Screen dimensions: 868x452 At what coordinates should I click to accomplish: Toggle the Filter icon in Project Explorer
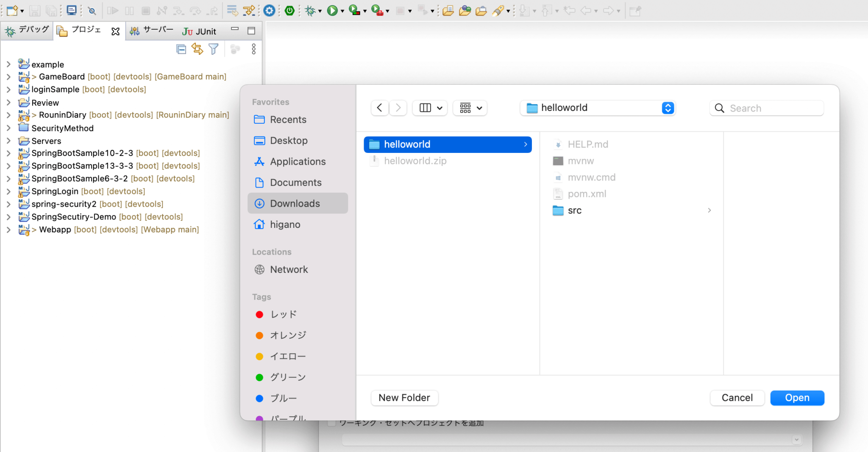213,49
